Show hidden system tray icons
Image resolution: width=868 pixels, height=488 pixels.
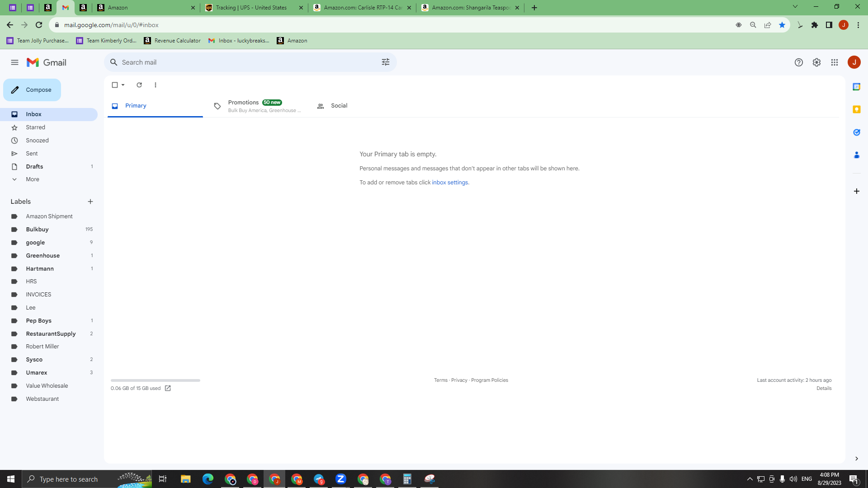click(x=750, y=479)
